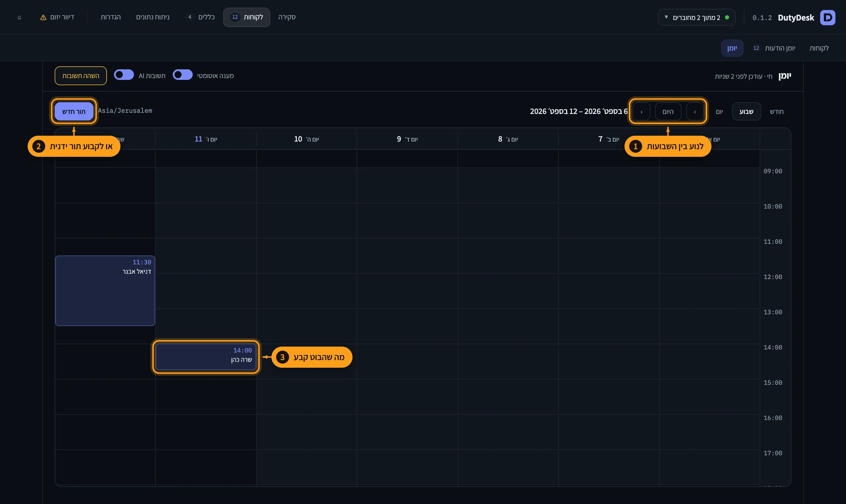Switch to the יום view

click(719, 112)
